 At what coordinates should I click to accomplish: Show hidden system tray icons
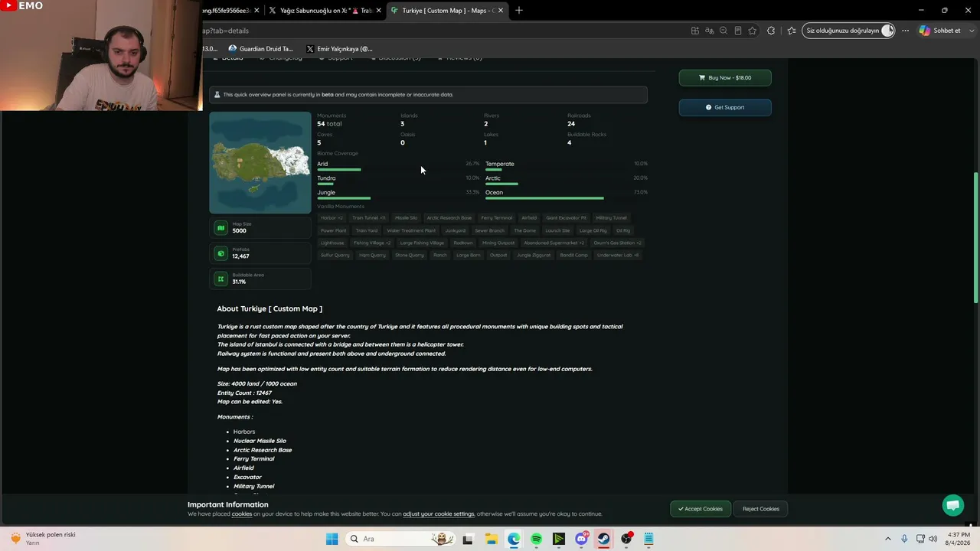[888, 539]
